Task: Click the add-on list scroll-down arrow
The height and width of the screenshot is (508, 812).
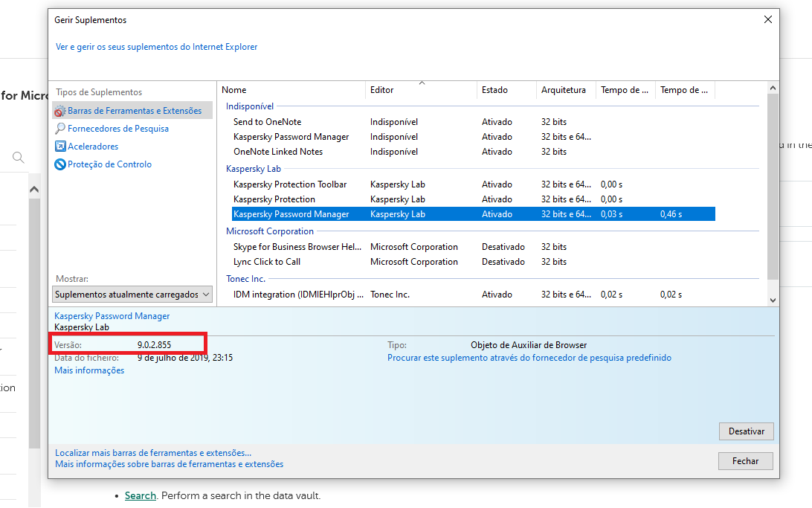Action: coord(773,300)
